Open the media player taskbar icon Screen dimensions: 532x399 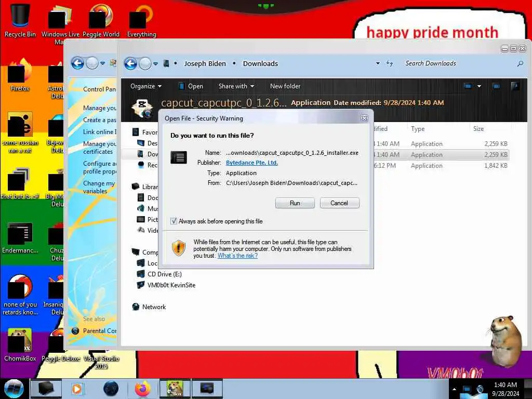point(77,389)
